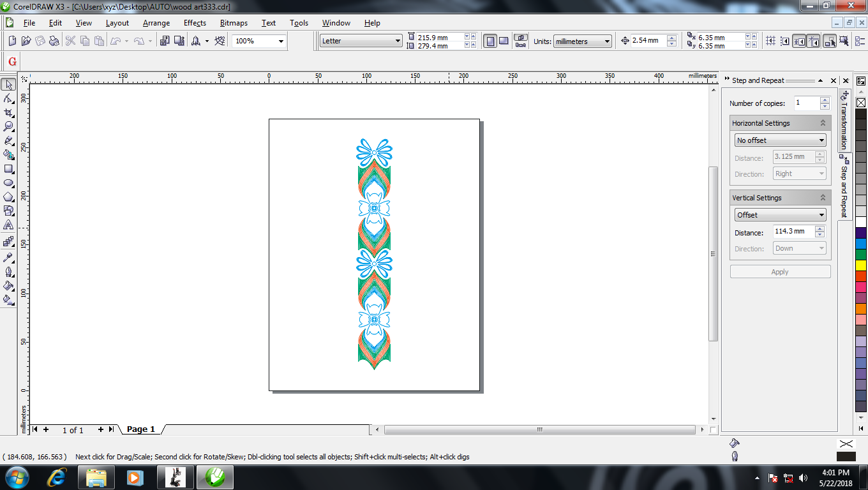868x490 pixels.
Task: Toggle Draw Complex Objects when moving
Action: (x=830, y=41)
